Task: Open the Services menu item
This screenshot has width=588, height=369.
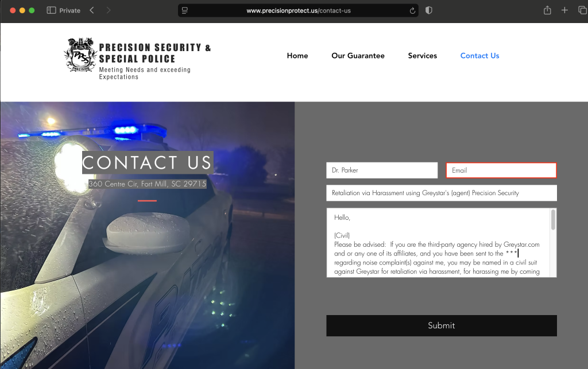Action: 422,56
